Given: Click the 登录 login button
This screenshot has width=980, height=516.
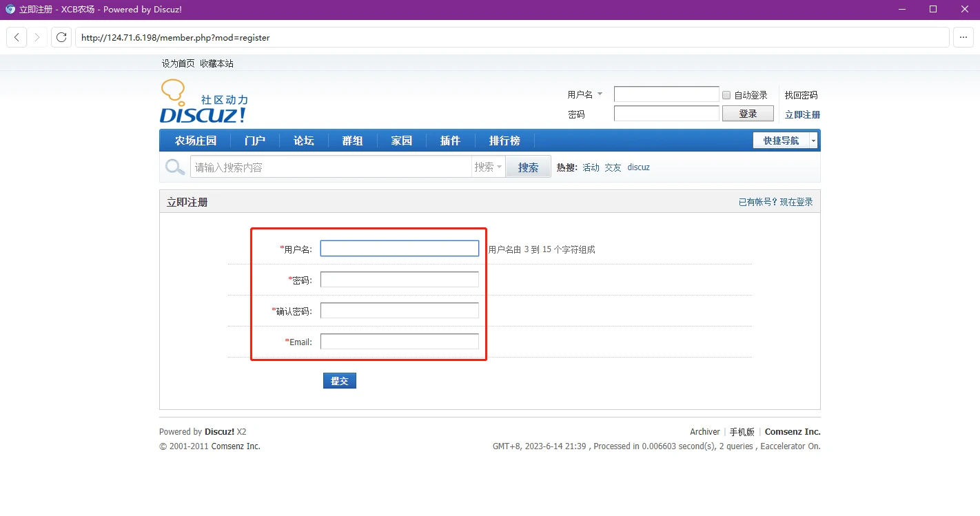Looking at the screenshot, I should (748, 114).
